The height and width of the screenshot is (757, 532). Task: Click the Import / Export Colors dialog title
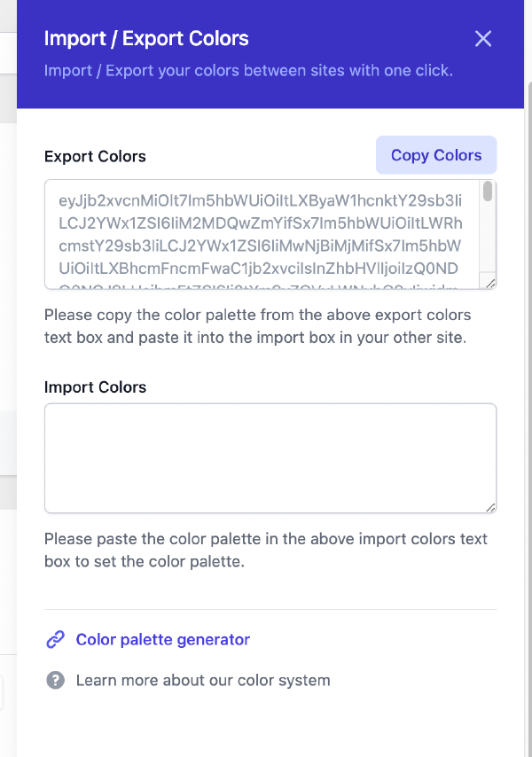146,40
